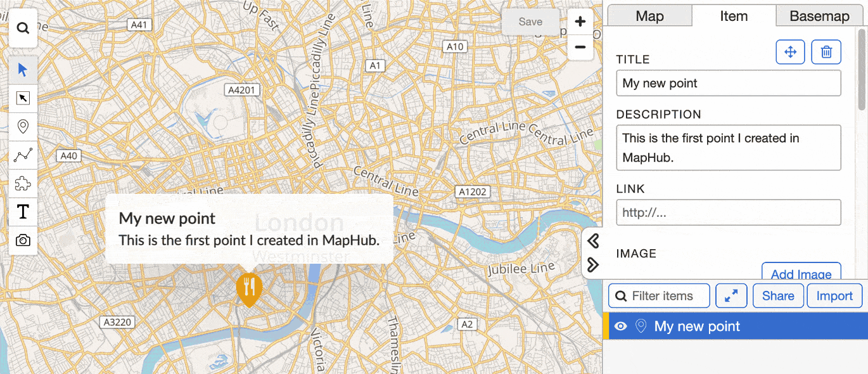Select the text label tool
The image size is (868, 374).
coord(23,212)
